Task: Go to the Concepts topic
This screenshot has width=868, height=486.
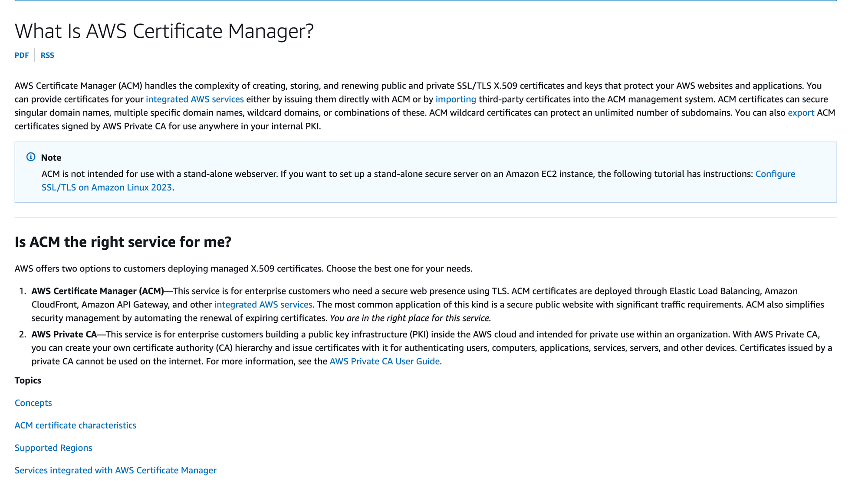Action: [33, 403]
